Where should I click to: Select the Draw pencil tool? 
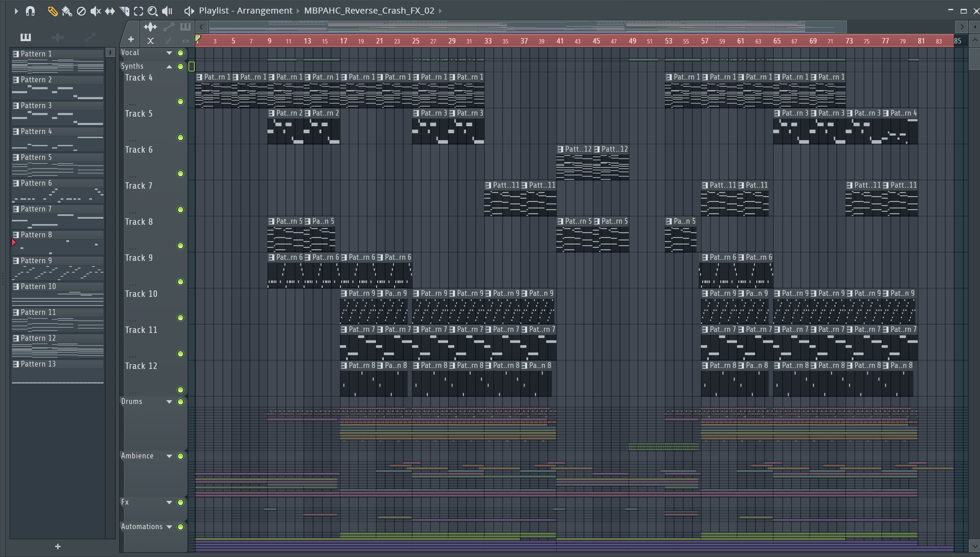[52, 11]
